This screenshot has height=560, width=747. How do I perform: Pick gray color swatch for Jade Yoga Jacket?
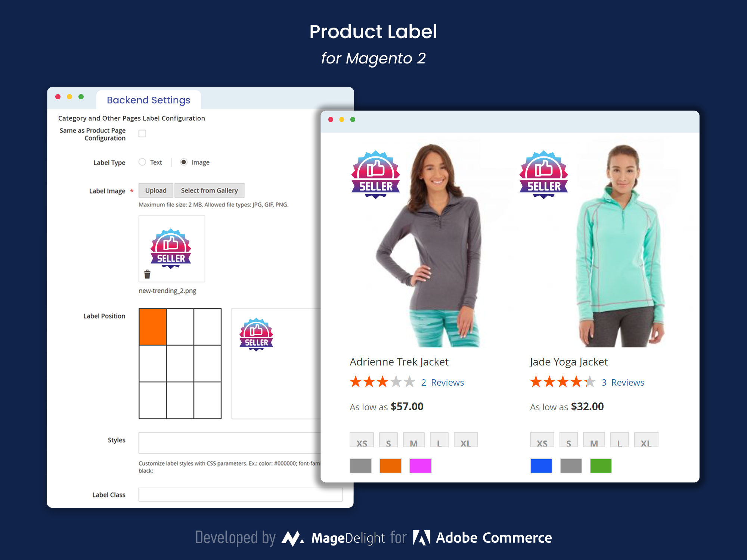click(571, 466)
